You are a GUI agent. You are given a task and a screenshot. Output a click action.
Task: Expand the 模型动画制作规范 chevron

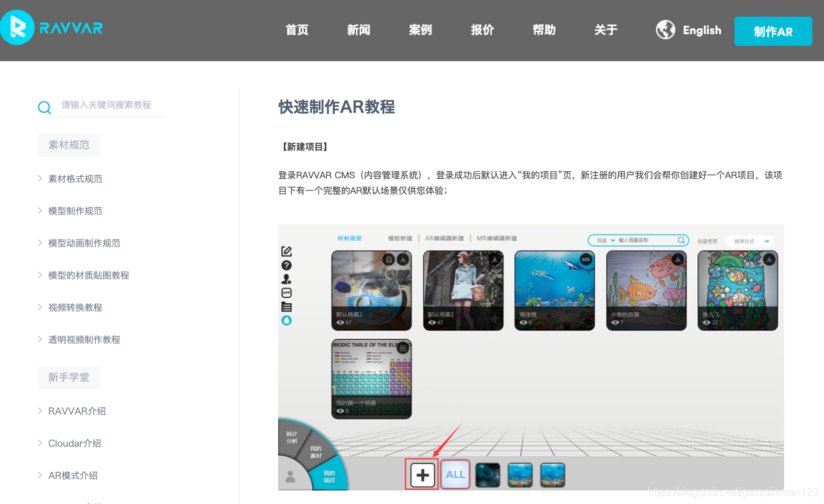[40, 243]
